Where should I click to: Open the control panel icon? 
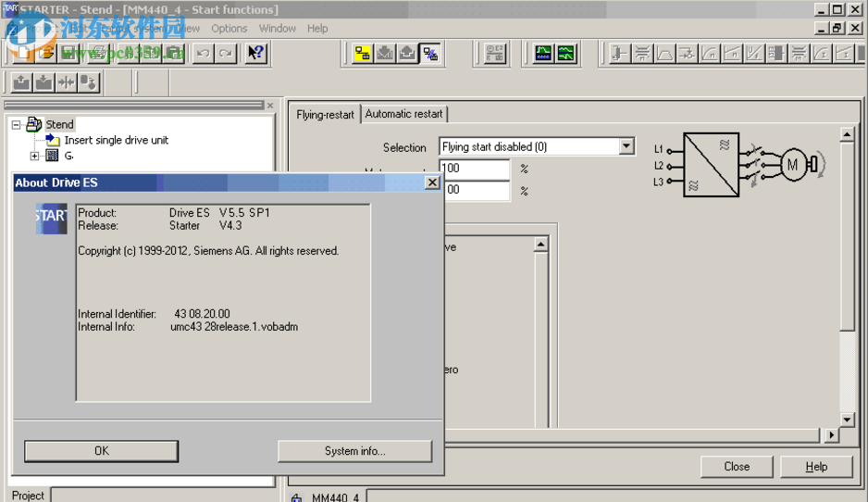coord(494,53)
